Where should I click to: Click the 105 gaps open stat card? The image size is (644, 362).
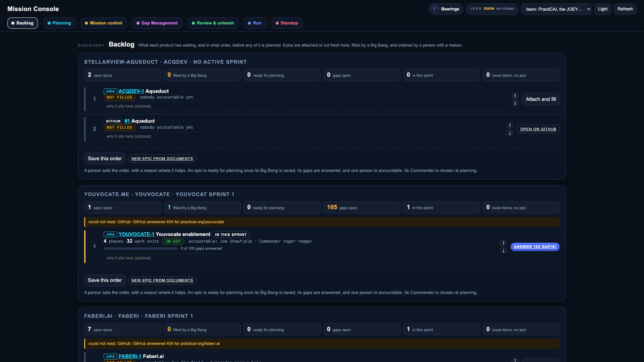coord(362,207)
